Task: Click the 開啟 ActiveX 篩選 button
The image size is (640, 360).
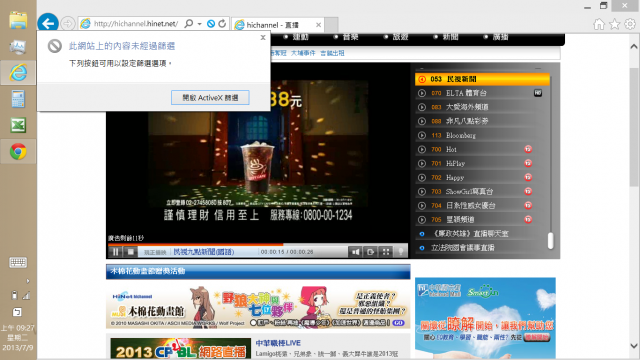Action: click(210, 98)
